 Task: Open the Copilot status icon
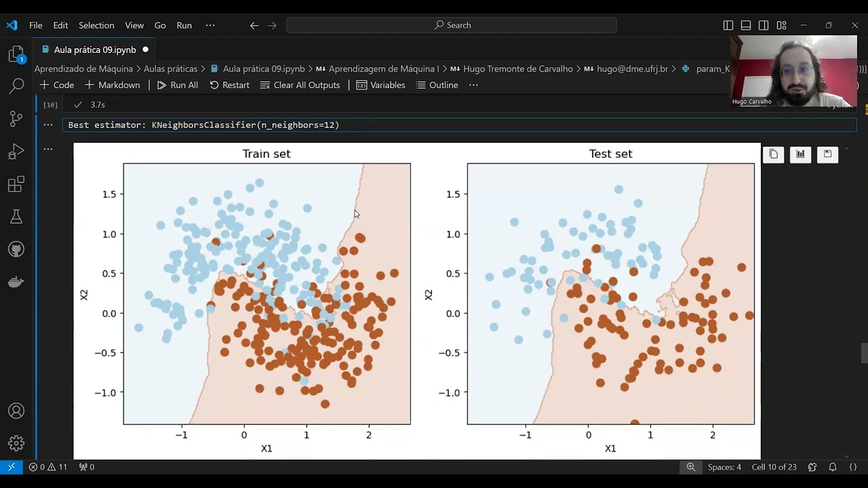click(812, 467)
